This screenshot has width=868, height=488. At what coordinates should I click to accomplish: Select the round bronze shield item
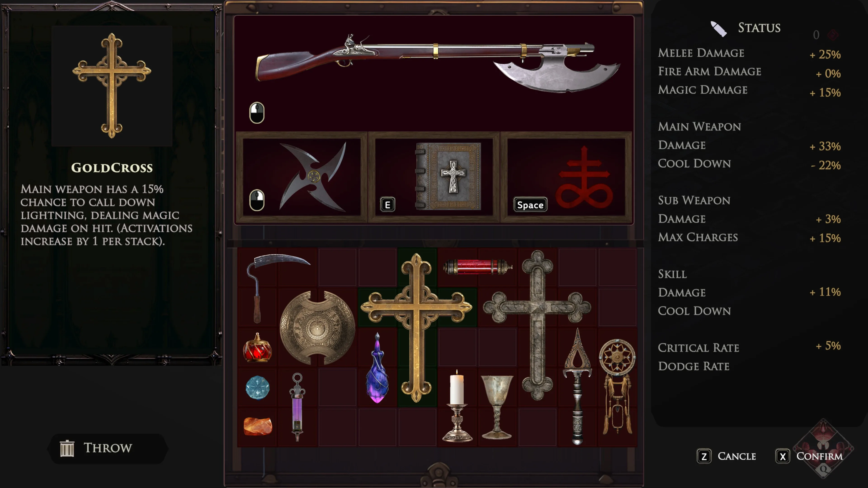(x=317, y=328)
